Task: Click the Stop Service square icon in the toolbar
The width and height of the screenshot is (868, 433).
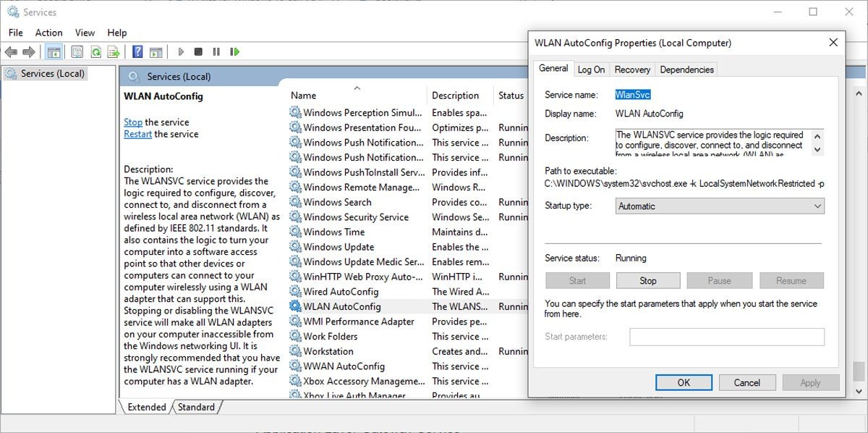Action: pyautogui.click(x=198, y=52)
